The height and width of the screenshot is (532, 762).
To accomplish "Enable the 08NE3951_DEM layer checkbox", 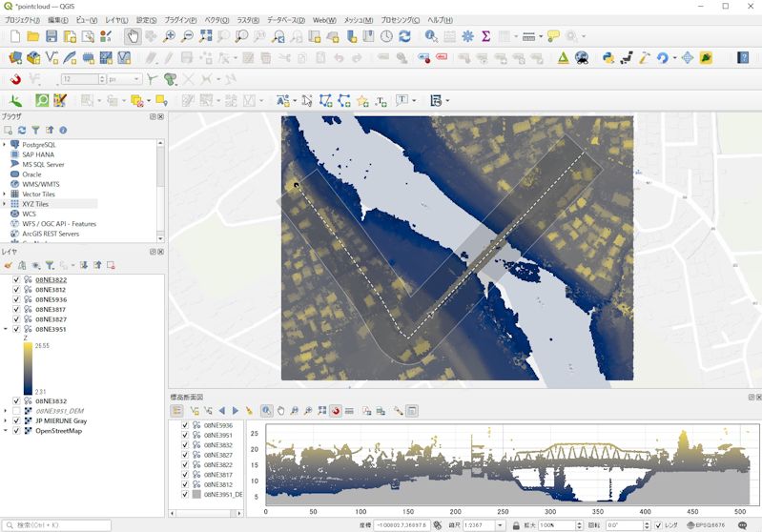I will click(16, 411).
